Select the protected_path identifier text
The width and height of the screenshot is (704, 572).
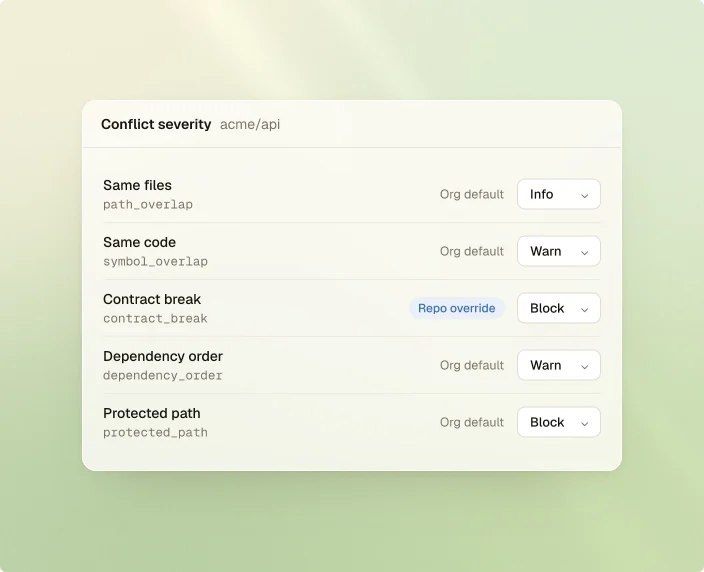(155, 433)
